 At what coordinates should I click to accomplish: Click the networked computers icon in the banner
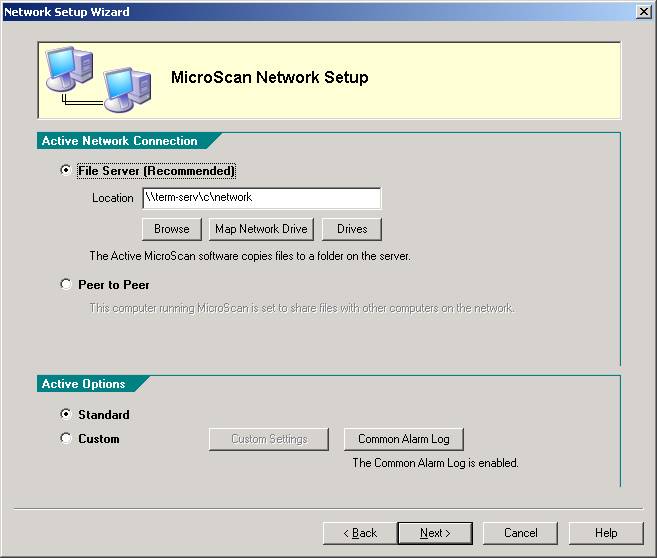(x=98, y=80)
